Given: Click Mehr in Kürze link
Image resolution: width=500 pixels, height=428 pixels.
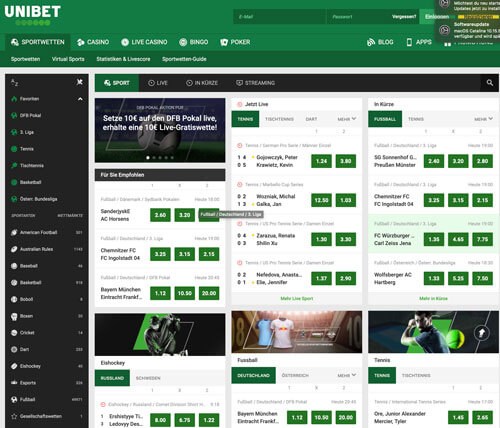Looking at the screenshot, I should [433, 298].
